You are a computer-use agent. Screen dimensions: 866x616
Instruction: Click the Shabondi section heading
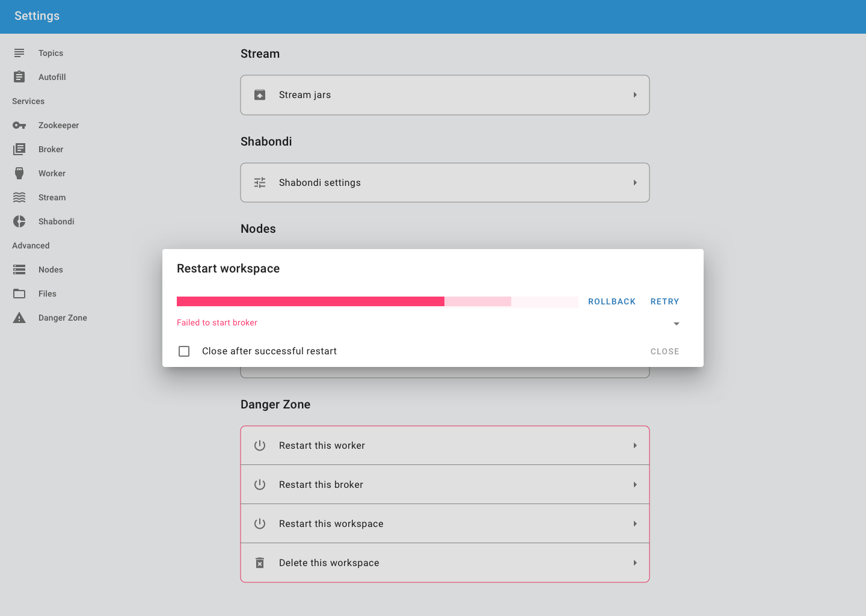[x=266, y=142]
